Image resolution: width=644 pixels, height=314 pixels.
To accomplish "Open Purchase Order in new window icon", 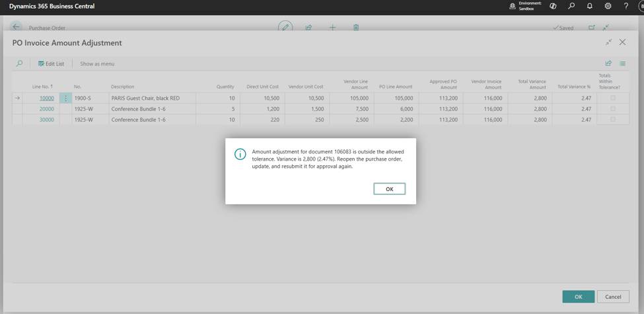I will pyautogui.click(x=591, y=28).
